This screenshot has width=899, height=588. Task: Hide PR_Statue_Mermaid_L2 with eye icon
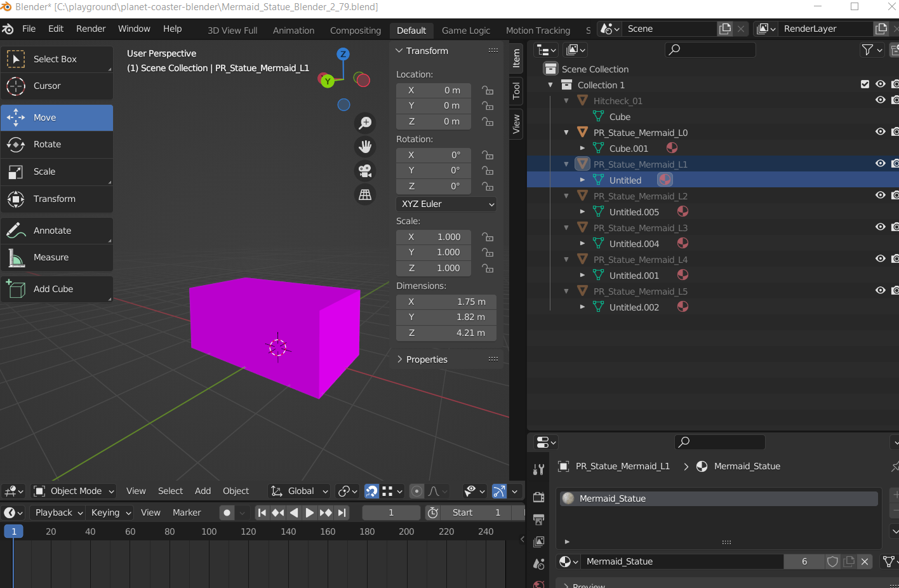coord(880,195)
